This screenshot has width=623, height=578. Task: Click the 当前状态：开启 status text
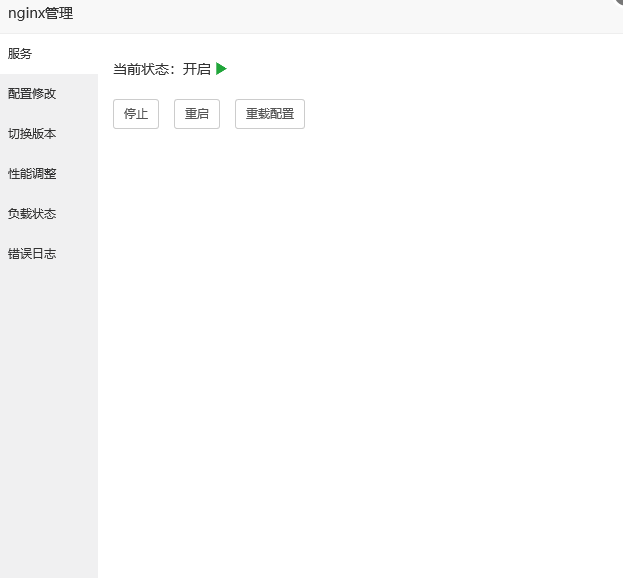coord(162,69)
